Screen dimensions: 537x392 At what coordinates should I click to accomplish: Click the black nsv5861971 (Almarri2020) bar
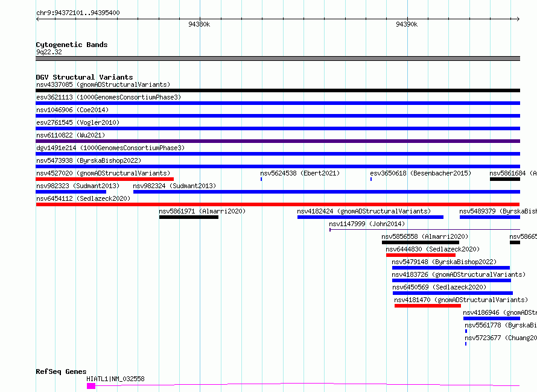point(189,217)
